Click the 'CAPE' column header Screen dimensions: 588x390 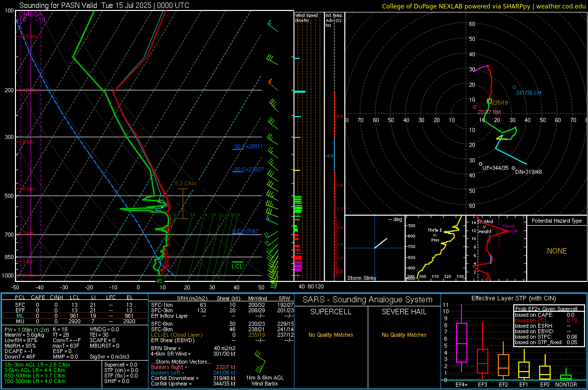(x=38, y=297)
